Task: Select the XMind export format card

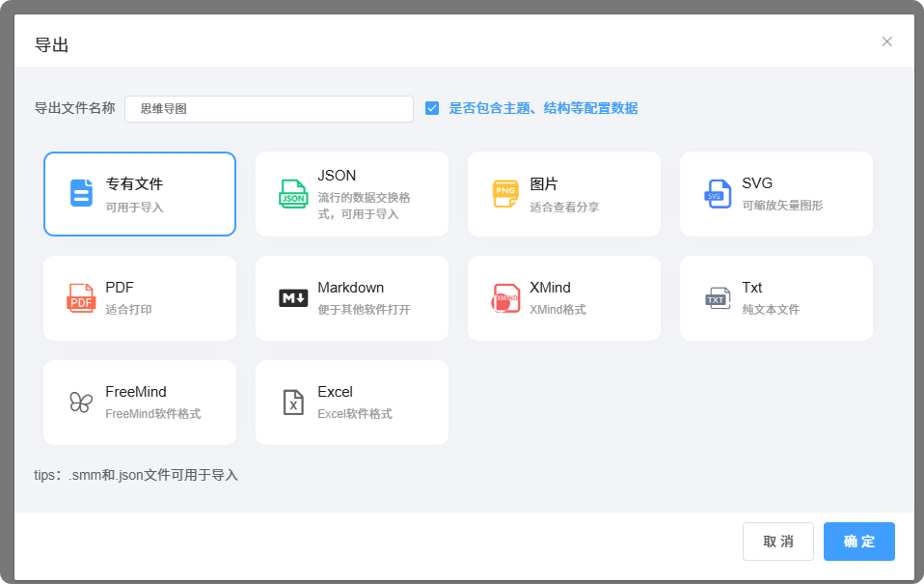Action: [x=563, y=297]
